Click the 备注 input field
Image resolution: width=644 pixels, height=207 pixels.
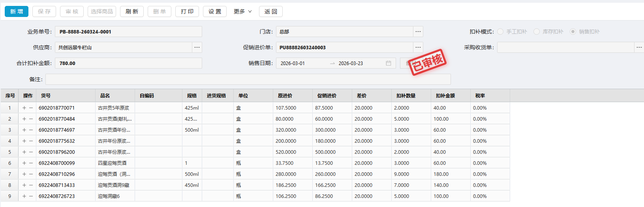[248, 79]
